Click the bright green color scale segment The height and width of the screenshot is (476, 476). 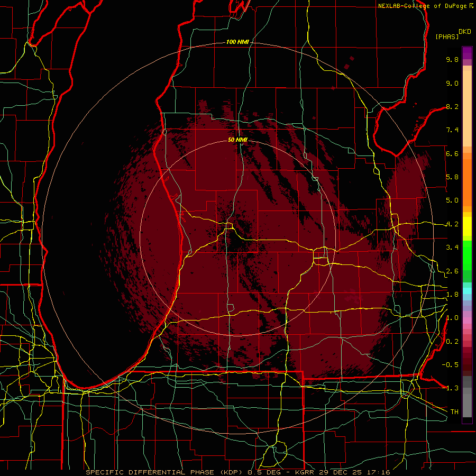(467, 257)
